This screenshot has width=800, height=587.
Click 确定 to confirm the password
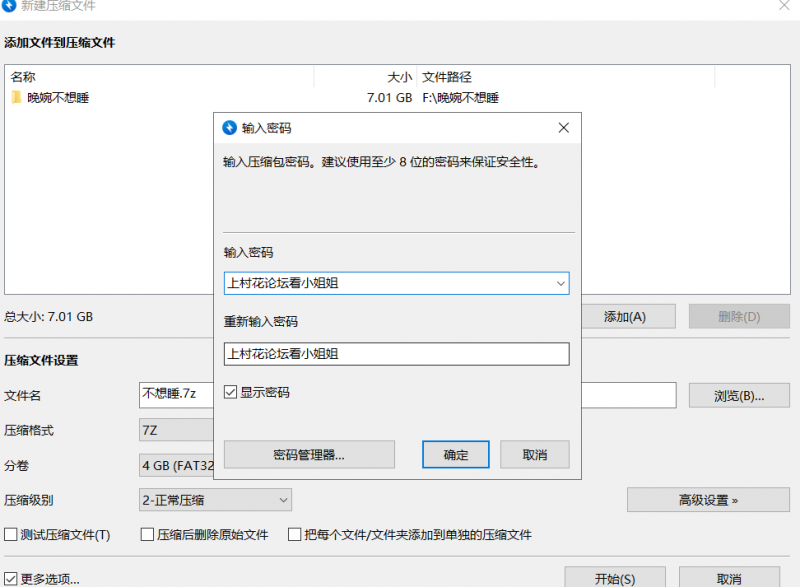[455, 455]
